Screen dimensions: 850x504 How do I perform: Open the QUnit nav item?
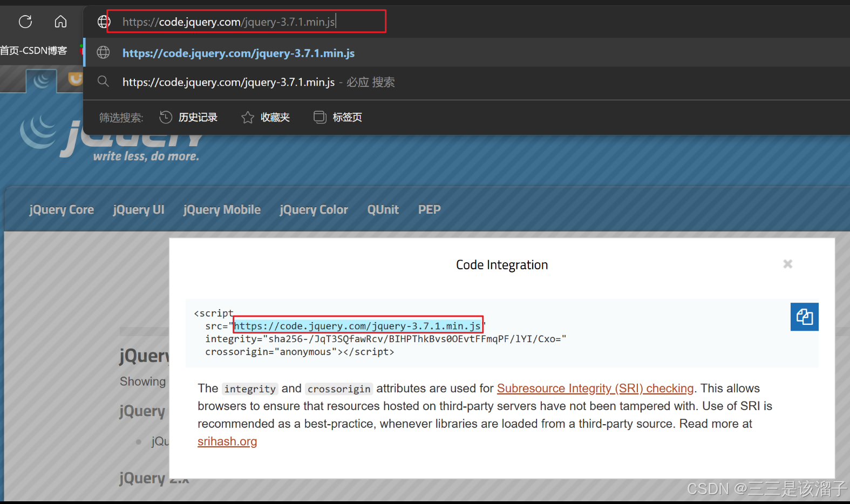[383, 210]
